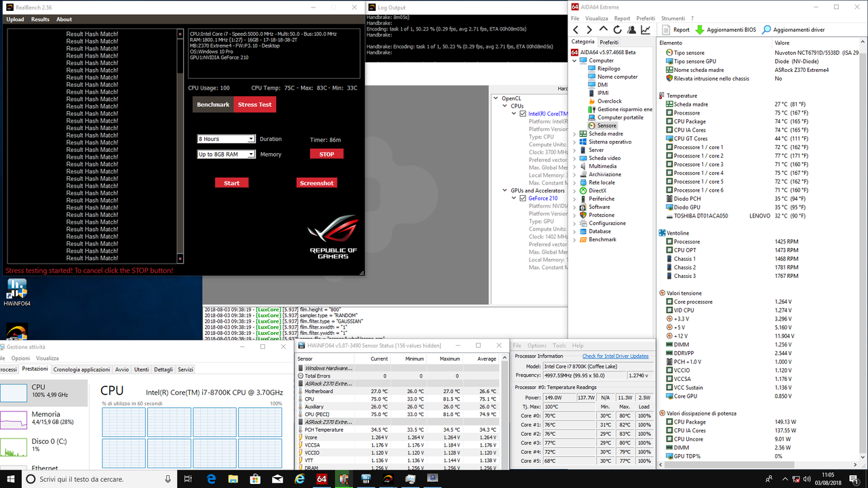Open the Strumenti menu in AIDA64

(672, 18)
